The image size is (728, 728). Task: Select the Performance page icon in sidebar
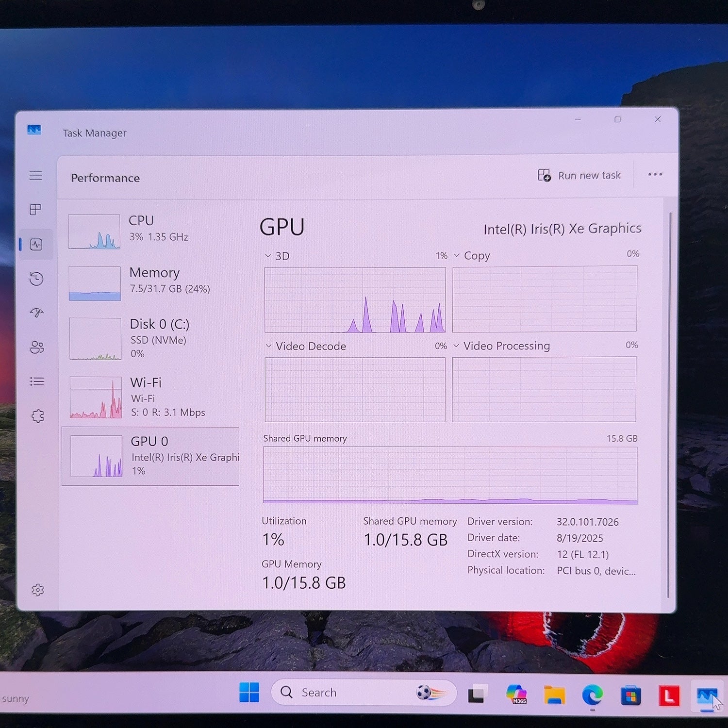(x=36, y=244)
